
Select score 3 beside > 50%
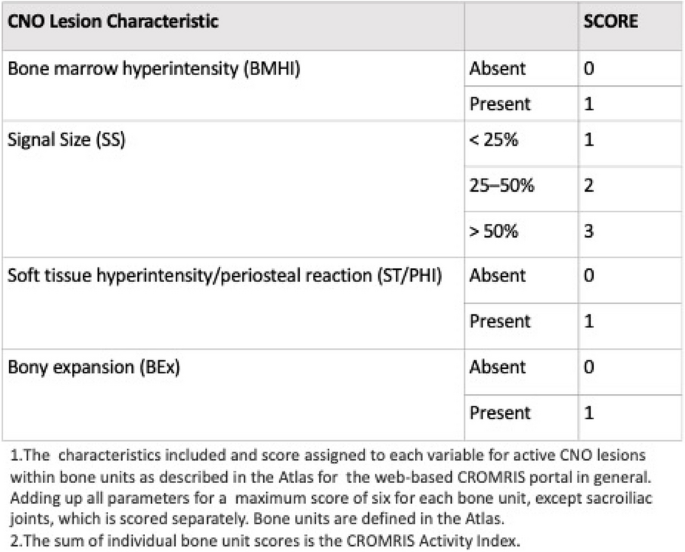[589, 232]
